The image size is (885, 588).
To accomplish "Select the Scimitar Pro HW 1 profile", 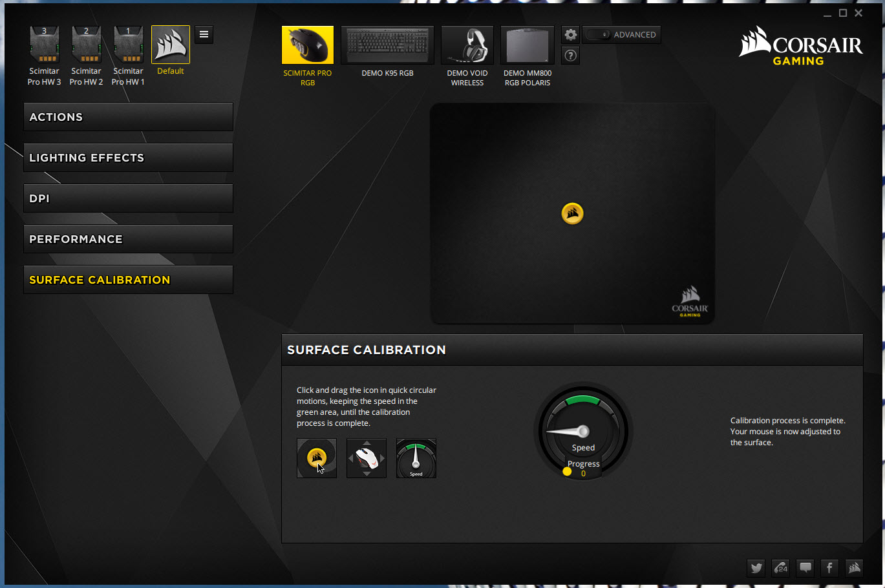I will [128, 56].
